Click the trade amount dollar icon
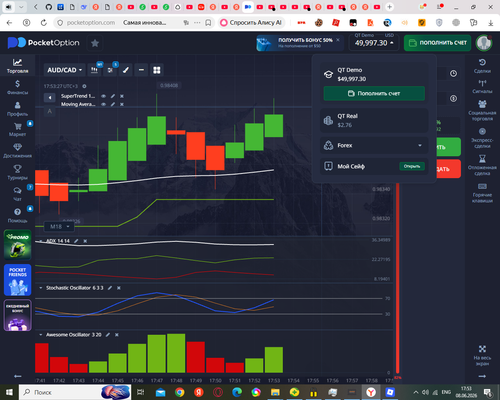Image resolution: width=500 pixels, height=400 pixels. tap(453, 99)
